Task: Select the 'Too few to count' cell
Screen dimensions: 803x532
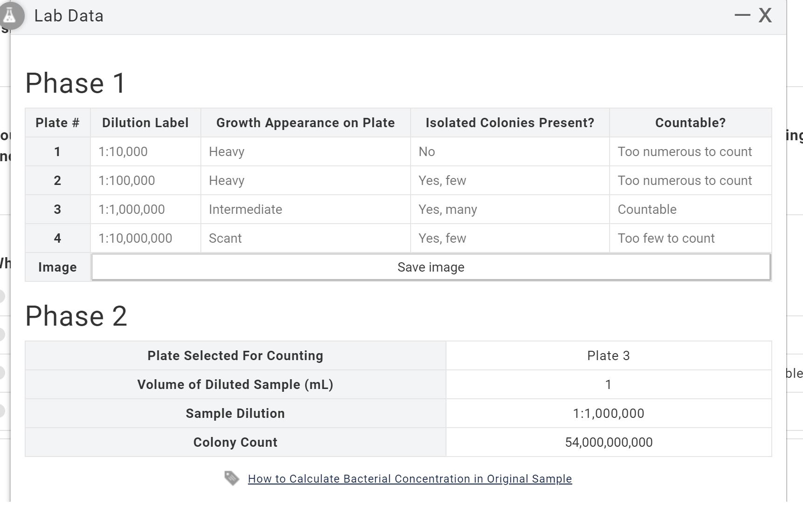Action: click(666, 238)
